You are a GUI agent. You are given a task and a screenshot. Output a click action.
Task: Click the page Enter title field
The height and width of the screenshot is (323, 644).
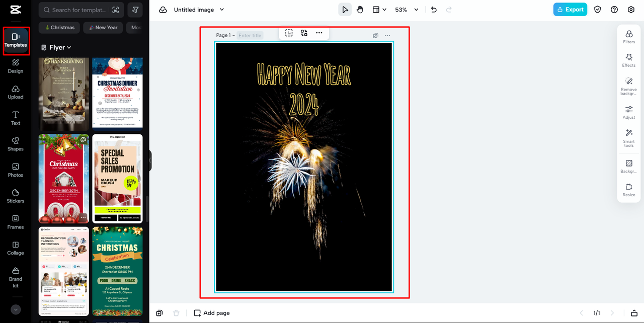[250, 36]
